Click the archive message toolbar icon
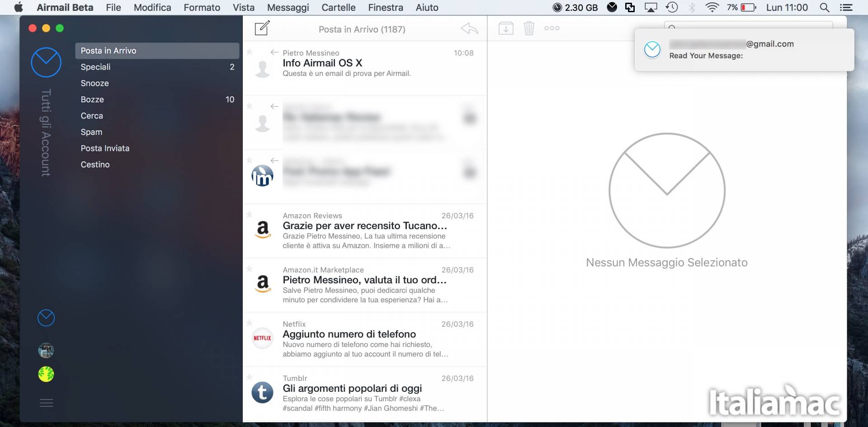Image resolution: width=868 pixels, height=427 pixels. pyautogui.click(x=505, y=28)
